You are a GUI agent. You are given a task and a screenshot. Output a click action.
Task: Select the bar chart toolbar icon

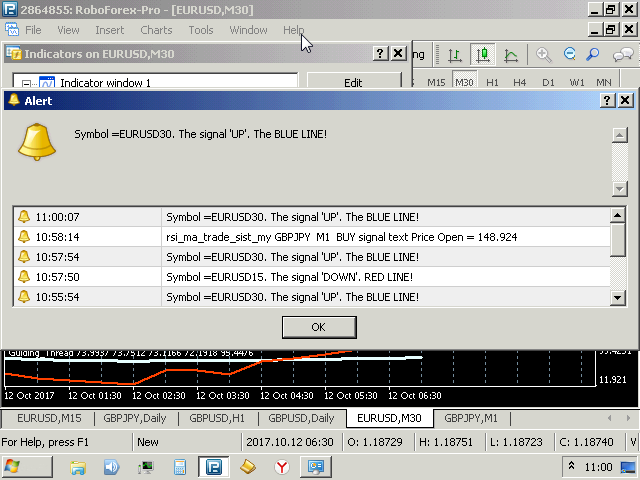coord(454,55)
